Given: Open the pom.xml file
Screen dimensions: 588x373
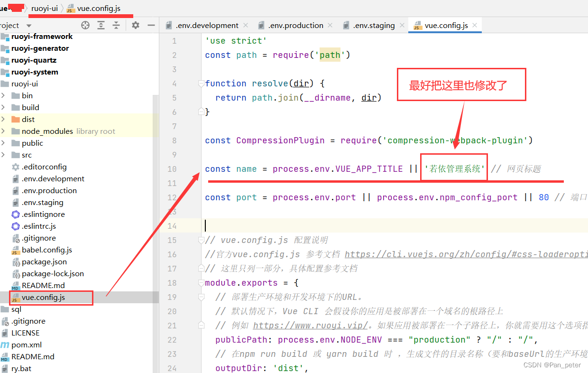Looking at the screenshot, I should tap(27, 345).
